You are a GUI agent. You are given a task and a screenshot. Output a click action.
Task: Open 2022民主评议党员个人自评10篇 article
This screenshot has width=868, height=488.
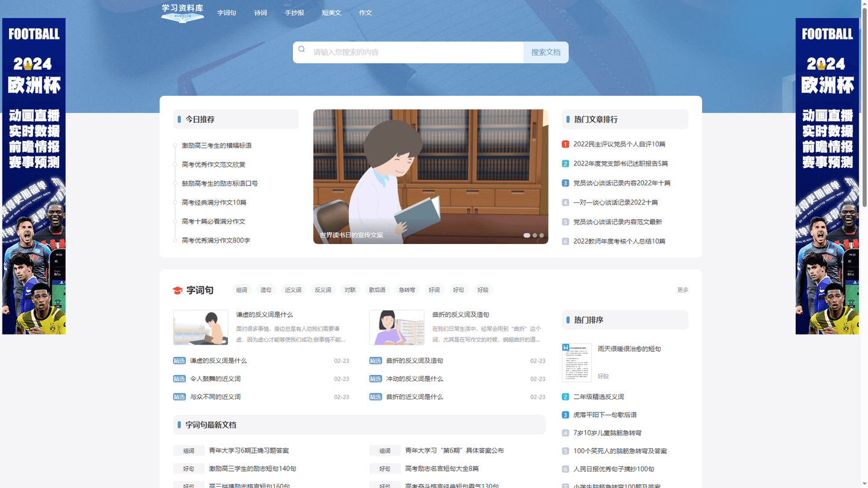pos(619,145)
